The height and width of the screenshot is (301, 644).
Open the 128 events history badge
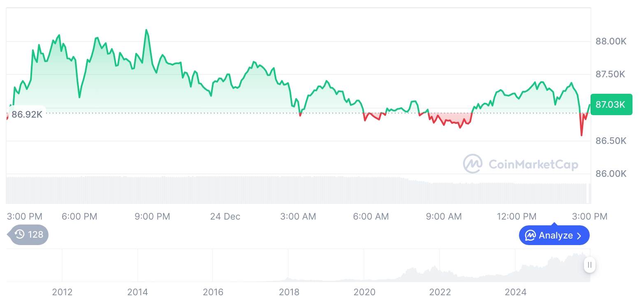pyautogui.click(x=29, y=235)
